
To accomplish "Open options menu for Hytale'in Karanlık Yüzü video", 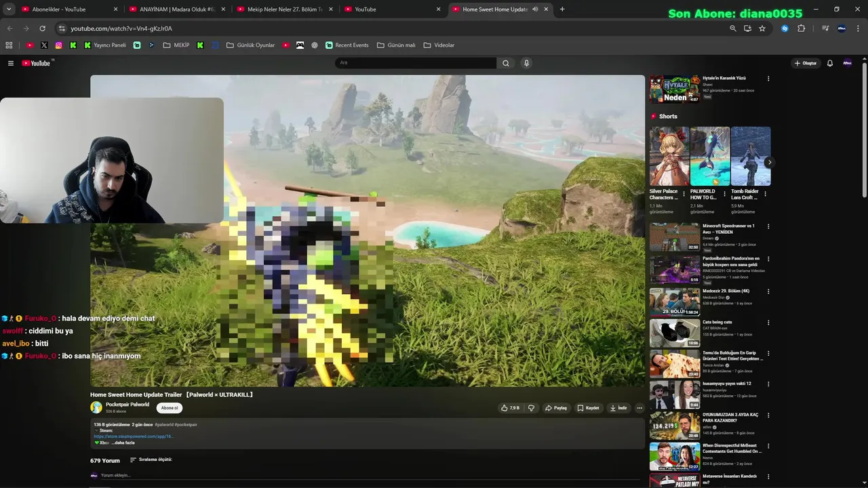I will [768, 79].
